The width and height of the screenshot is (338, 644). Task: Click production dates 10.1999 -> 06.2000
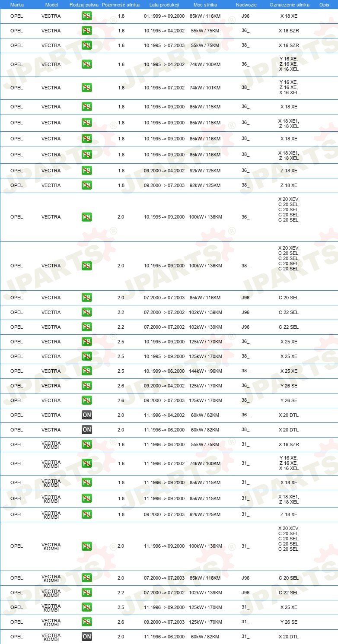tap(164, 371)
